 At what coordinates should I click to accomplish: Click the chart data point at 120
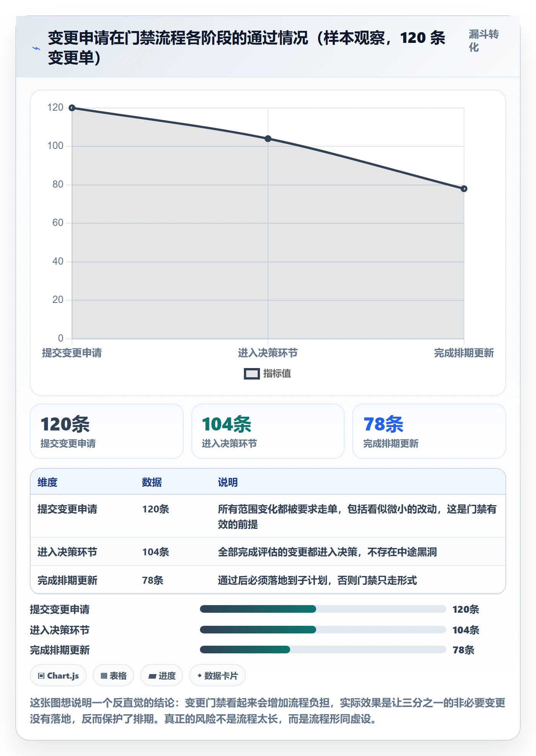coord(72,108)
